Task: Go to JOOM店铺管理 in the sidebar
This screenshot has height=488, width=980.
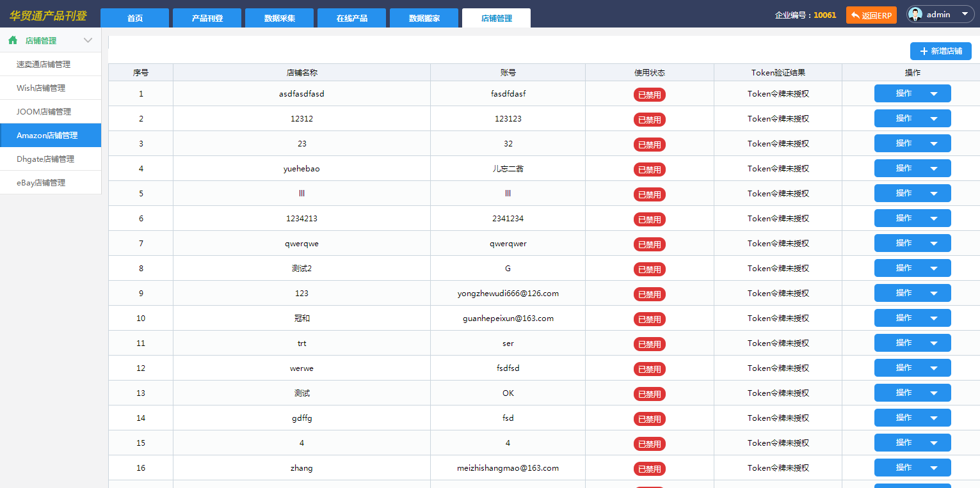Action: [51, 111]
